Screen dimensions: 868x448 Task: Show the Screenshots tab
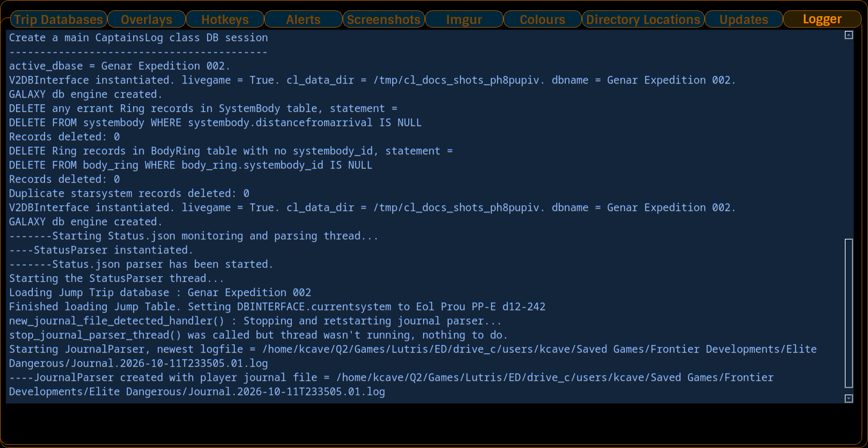(383, 19)
